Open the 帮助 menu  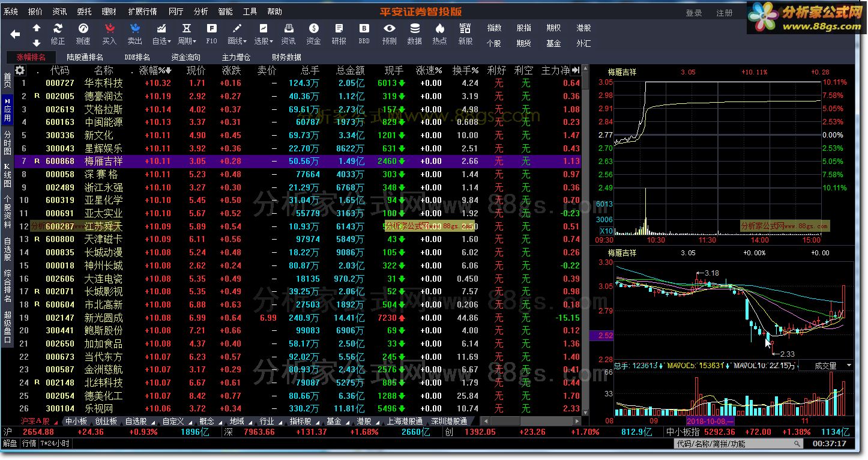[274, 11]
